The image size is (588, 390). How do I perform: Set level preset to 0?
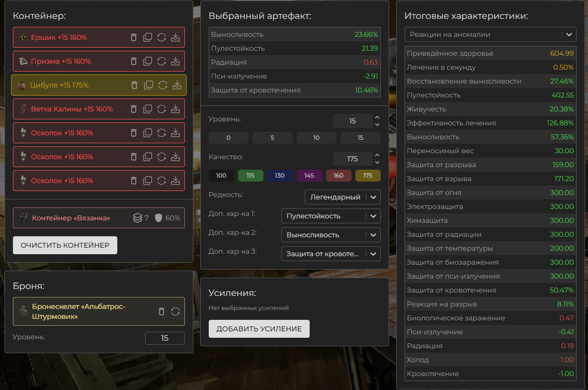point(228,138)
